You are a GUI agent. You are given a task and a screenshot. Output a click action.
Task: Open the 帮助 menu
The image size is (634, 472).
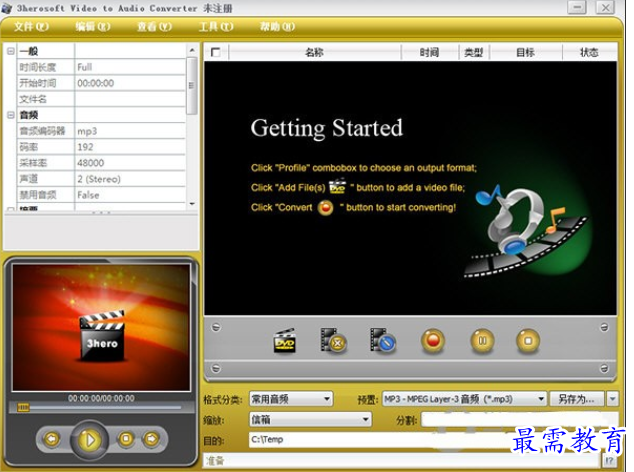point(277,27)
